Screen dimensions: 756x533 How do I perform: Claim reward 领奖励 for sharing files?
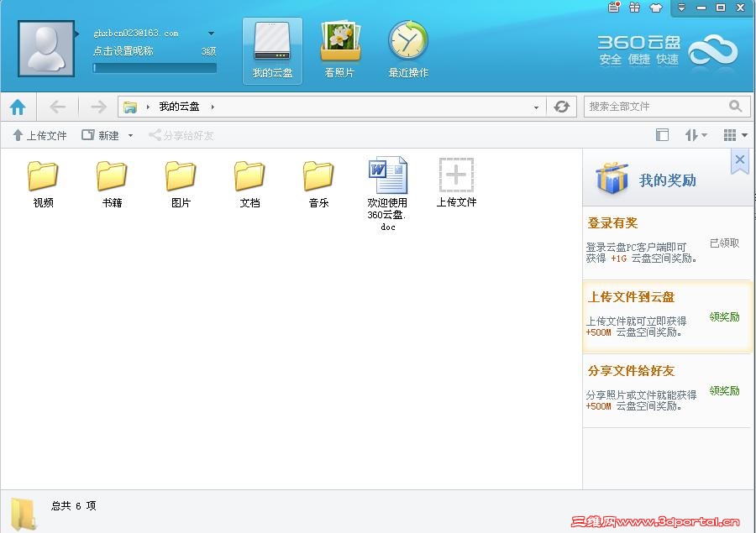click(x=724, y=391)
